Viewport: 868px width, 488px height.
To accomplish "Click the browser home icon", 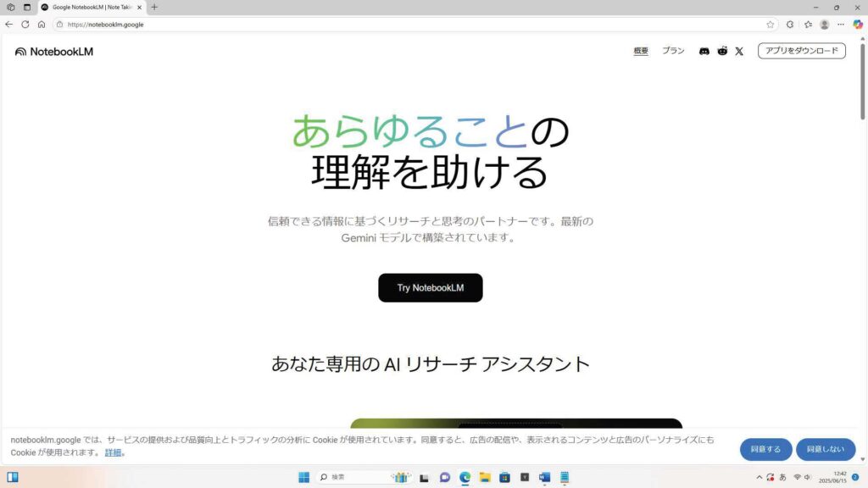I will (x=42, y=25).
